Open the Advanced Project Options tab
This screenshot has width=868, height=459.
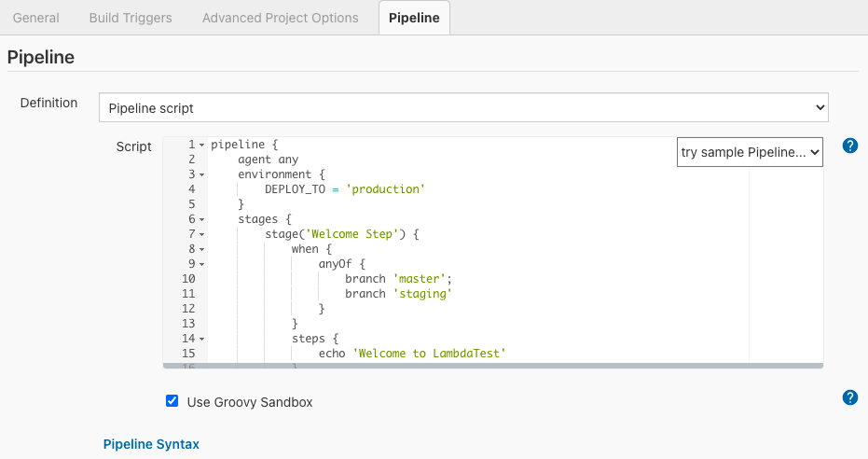click(280, 18)
